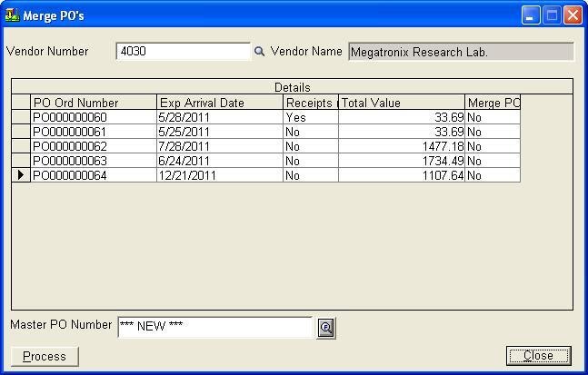
Task: Click the vendor number lookup magnifier icon
Action: [x=259, y=52]
